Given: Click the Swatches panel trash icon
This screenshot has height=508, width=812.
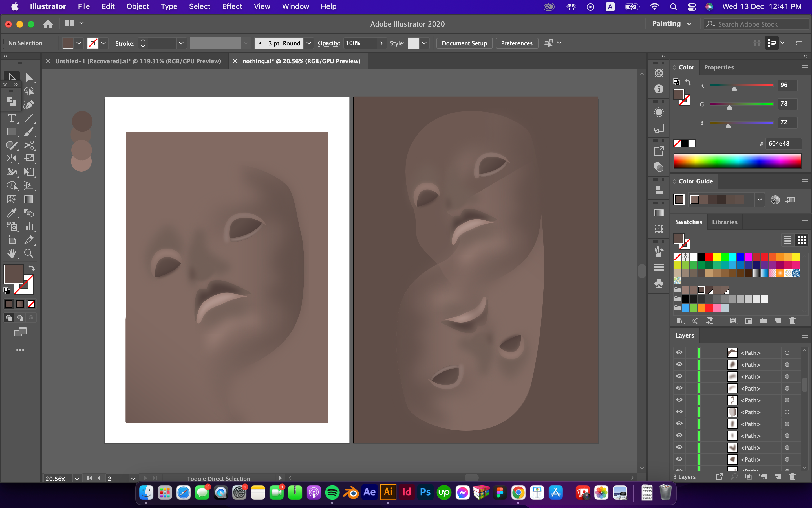Looking at the screenshot, I should (792, 321).
